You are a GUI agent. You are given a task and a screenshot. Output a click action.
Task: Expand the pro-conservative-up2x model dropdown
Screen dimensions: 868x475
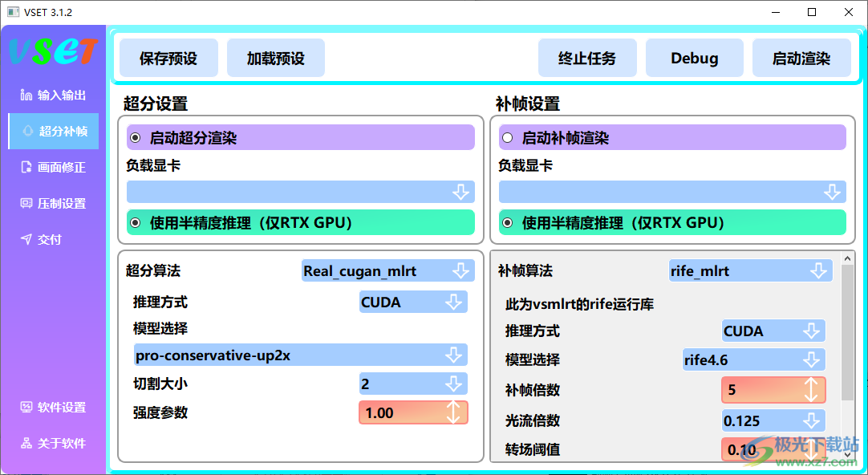click(301, 355)
